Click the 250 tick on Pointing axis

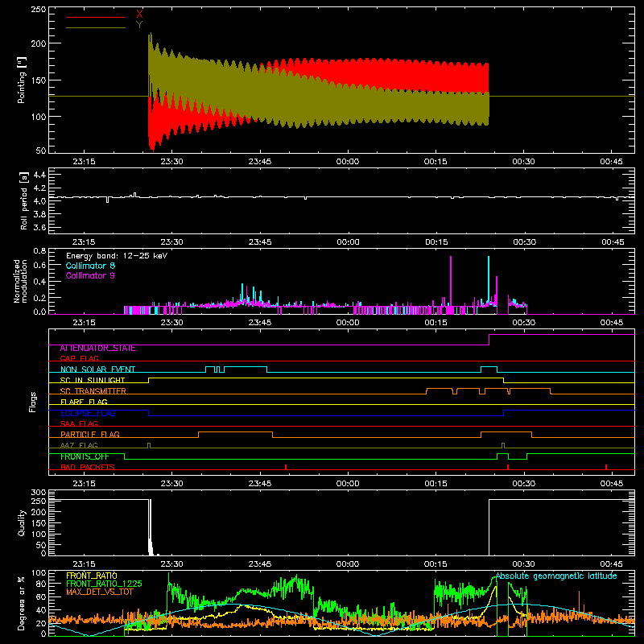point(39,9)
